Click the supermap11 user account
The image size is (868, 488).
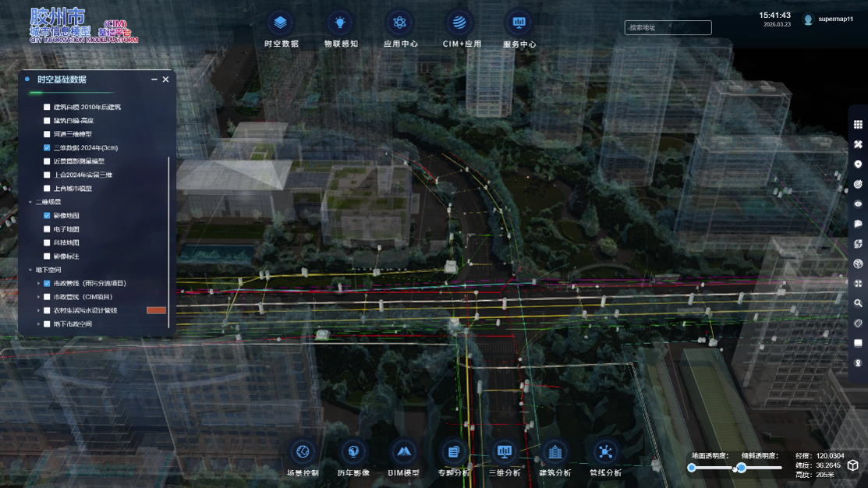pyautogui.click(x=829, y=19)
